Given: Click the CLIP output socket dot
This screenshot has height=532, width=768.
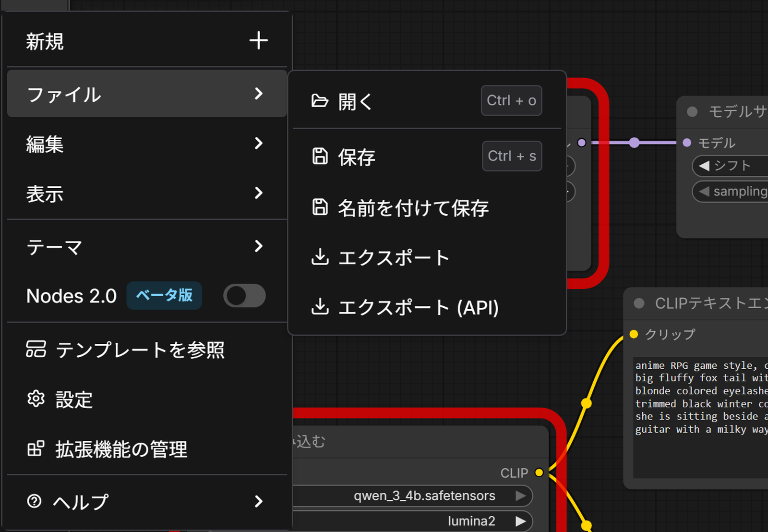Looking at the screenshot, I should pyautogui.click(x=539, y=472).
